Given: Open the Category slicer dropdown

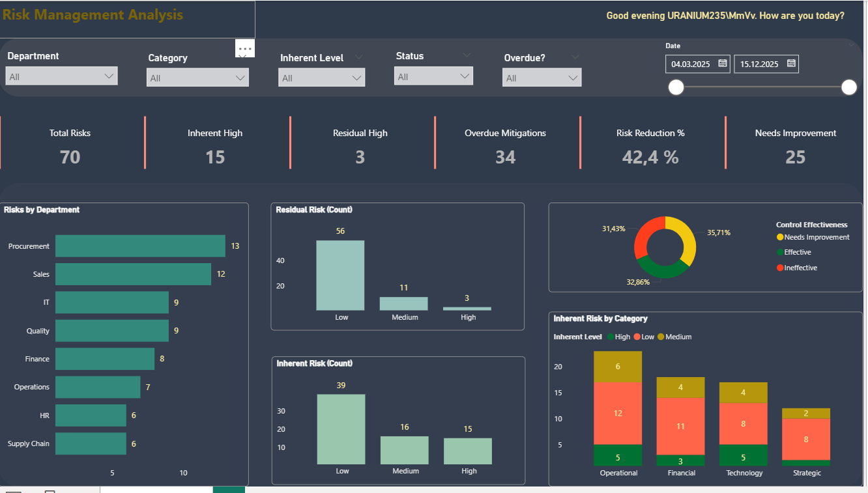Looking at the screenshot, I should pos(197,77).
